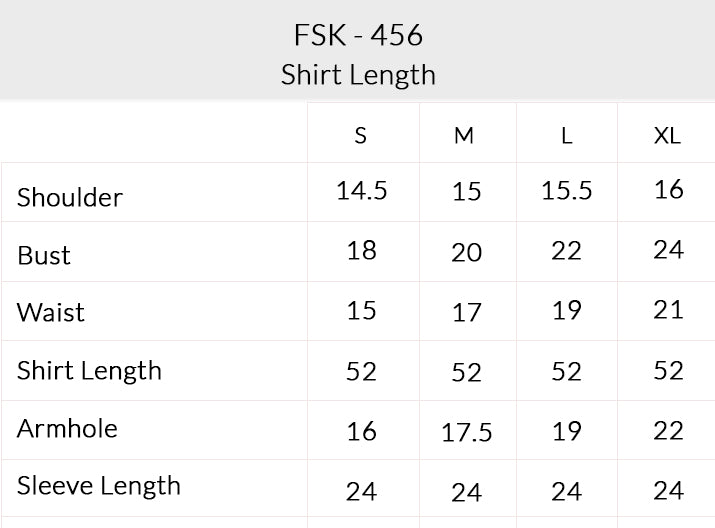Select the XL size column header
Screen dimensions: 715x528
pos(667,135)
